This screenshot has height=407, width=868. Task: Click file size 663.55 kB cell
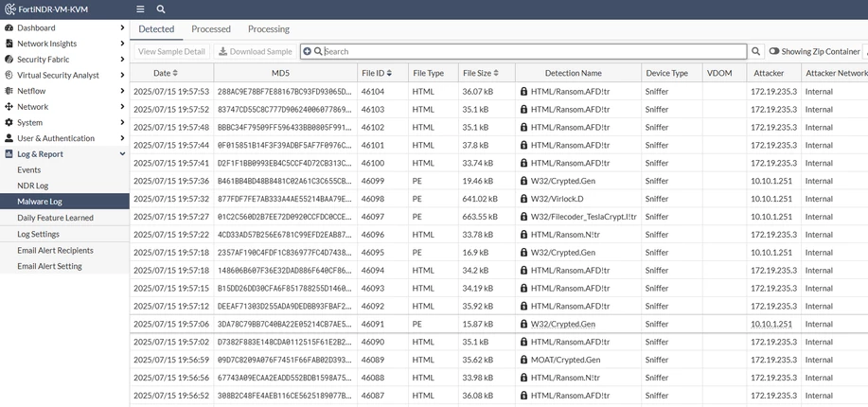click(479, 217)
